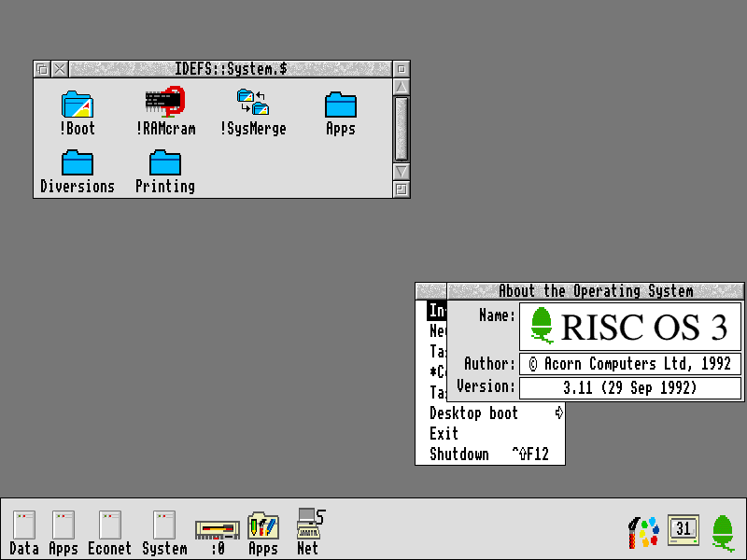Click the Task Manager acorn icon

tap(723, 532)
